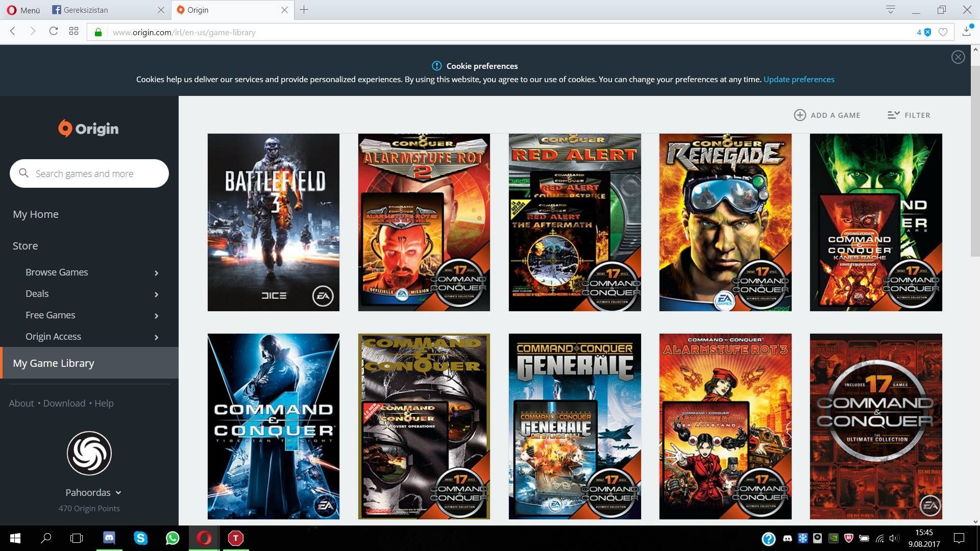The height and width of the screenshot is (551, 980).
Task: Open the Battlefield 3 game tile
Action: [273, 222]
